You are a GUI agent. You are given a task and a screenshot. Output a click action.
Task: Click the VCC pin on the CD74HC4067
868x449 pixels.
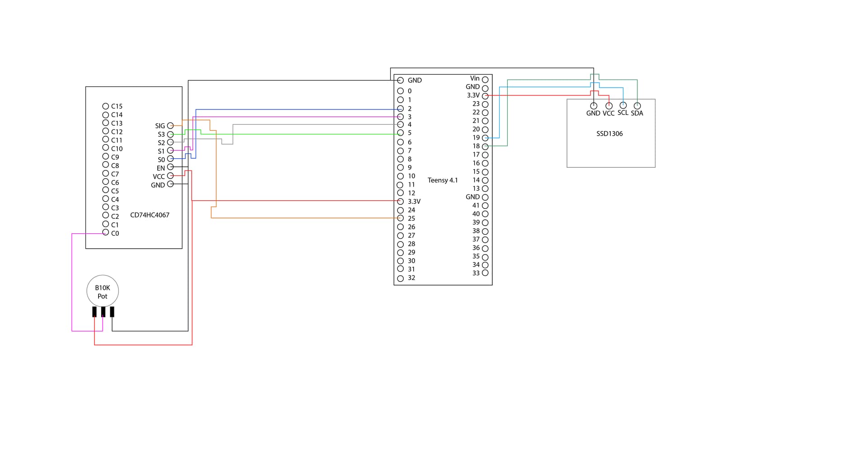170,176
